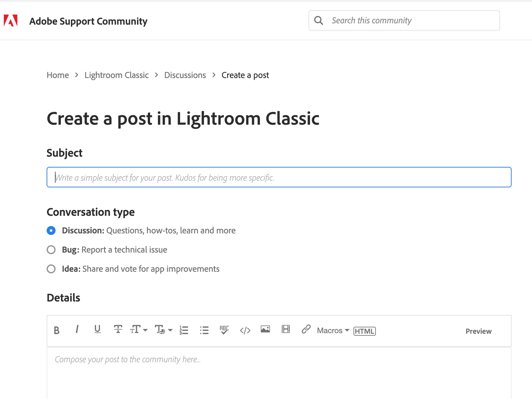Image resolution: width=532 pixels, height=399 pixels.
Task: Click the search magnifier icon
Action: [x=319, y=20]
